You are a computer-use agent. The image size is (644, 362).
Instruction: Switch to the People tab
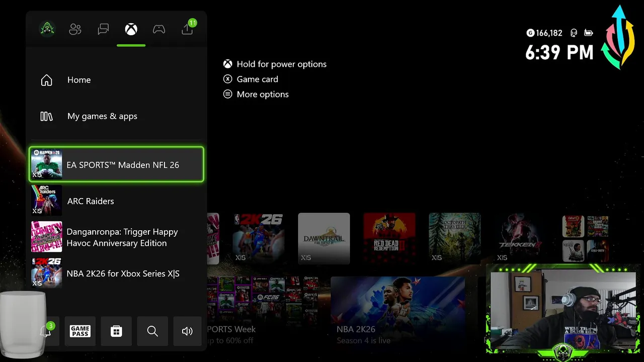coord(75,30)
